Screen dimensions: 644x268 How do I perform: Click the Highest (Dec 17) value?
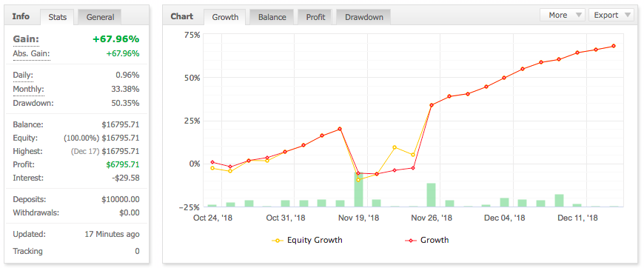[105, 151]
